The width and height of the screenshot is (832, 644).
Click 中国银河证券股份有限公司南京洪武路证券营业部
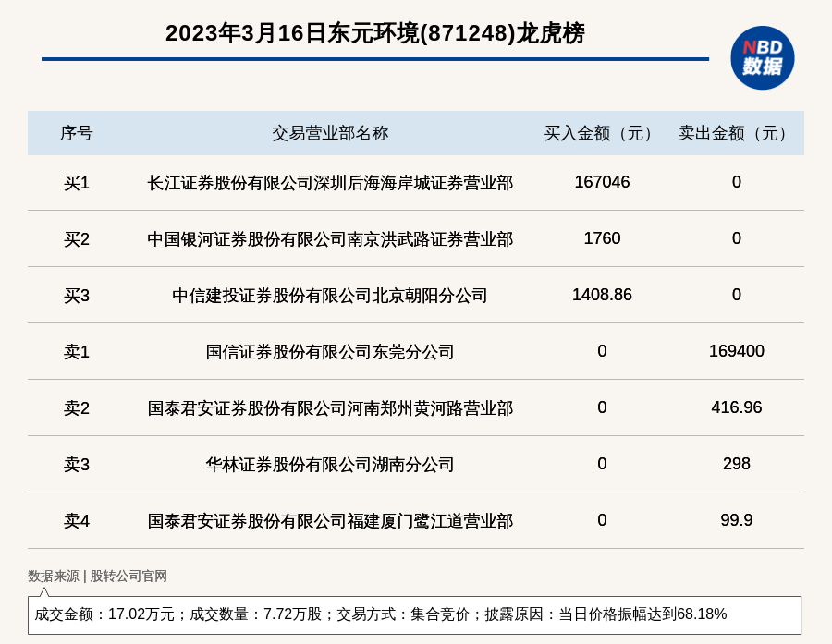[x=330, y=239]
